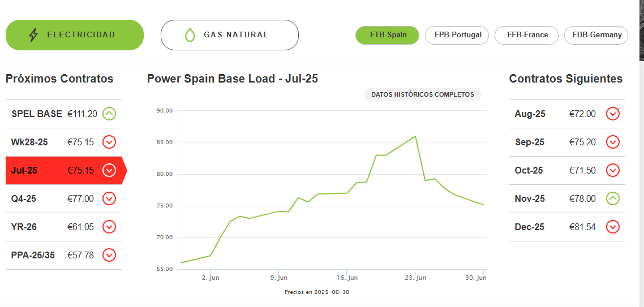Click the €61.05 YR-26 price
Screen dimensions: 644x307
coord(80,227)
